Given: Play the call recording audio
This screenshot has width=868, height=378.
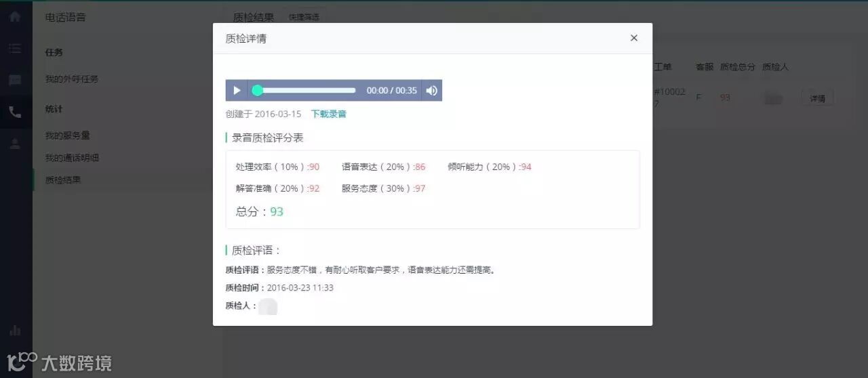Looking at the screenshot, I should (x=237, y=90).
